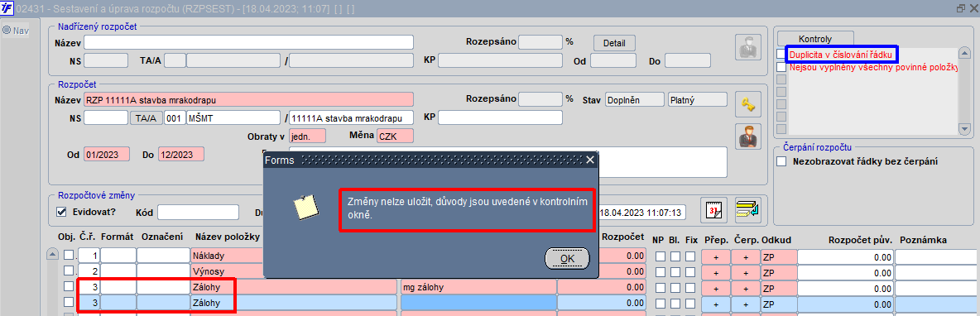This screenshot has width=980, height=316.
Task: Click the MŠMT field
Action: 233,117
